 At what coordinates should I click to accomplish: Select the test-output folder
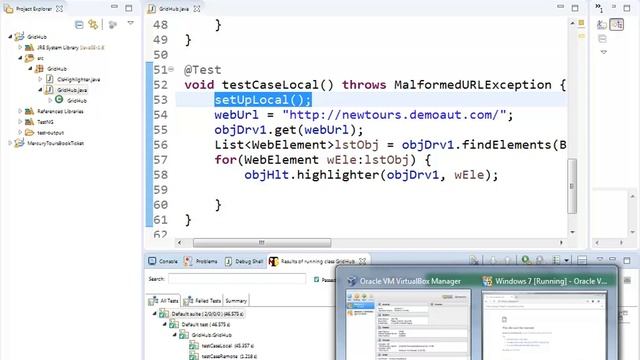[50, 132]
